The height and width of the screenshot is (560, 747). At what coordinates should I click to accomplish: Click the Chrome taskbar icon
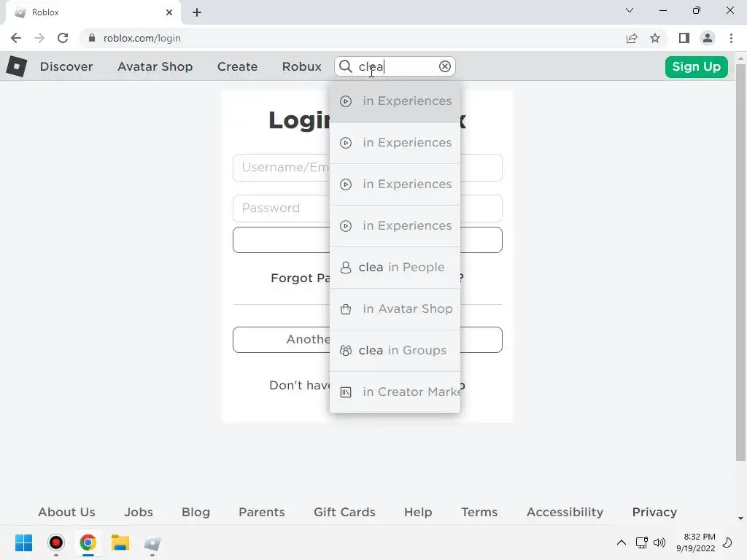pos(88,542)
